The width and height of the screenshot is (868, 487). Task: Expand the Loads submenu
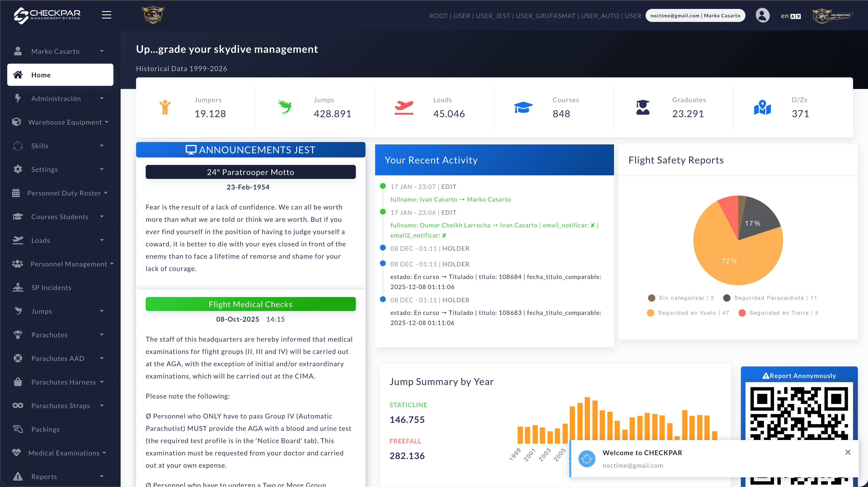pos(41,240)
